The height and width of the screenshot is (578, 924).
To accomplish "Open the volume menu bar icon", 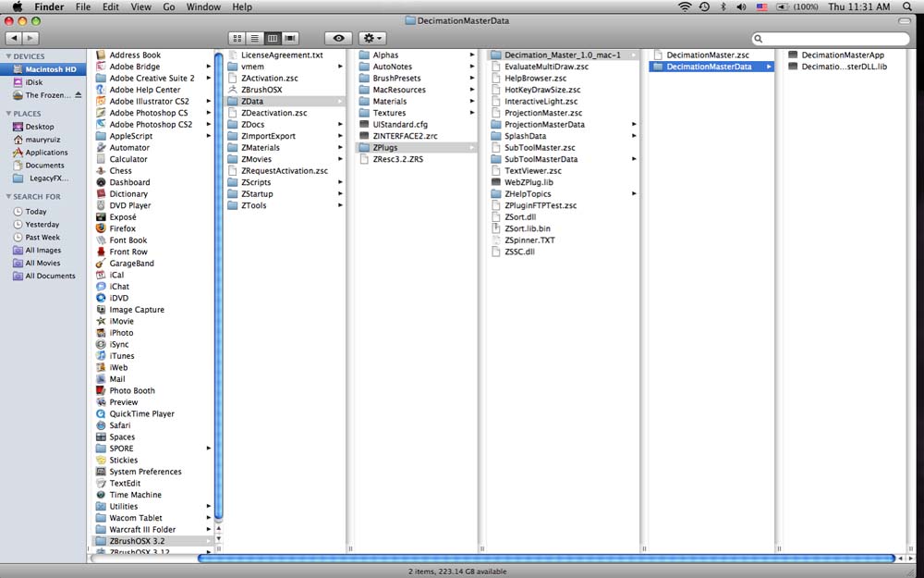I will point(741,6).
